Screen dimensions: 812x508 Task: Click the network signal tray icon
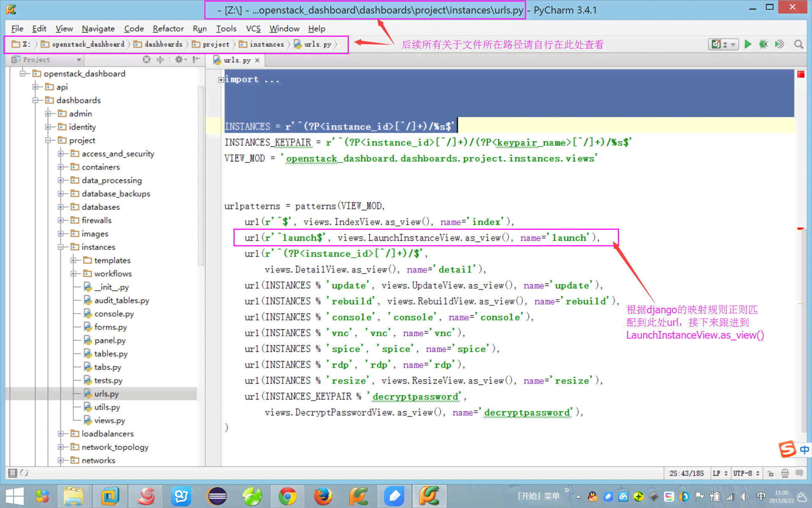pos(730,497)
